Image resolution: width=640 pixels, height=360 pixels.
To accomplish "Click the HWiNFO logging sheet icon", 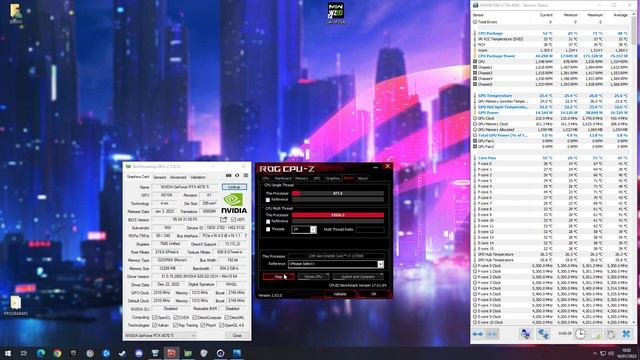I will (596, 334).
